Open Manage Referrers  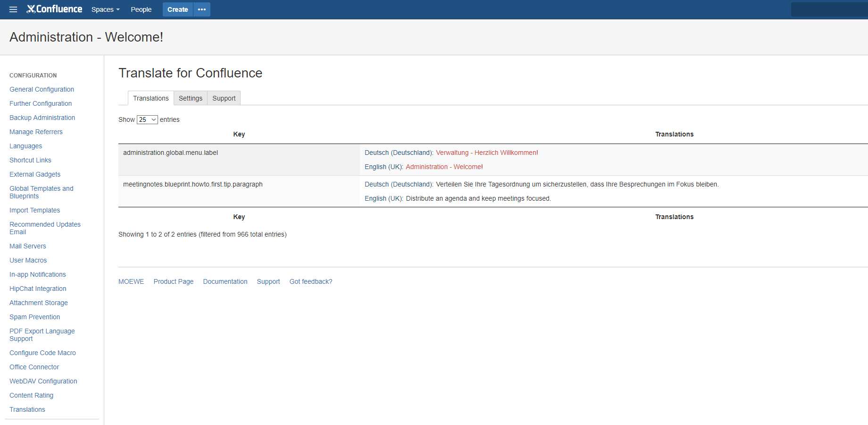click(36, 132)
